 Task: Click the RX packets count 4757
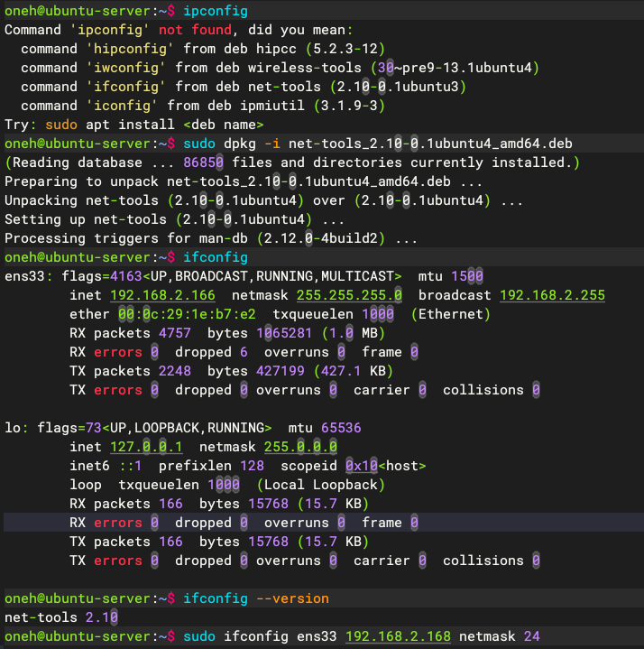click(175, 333)
